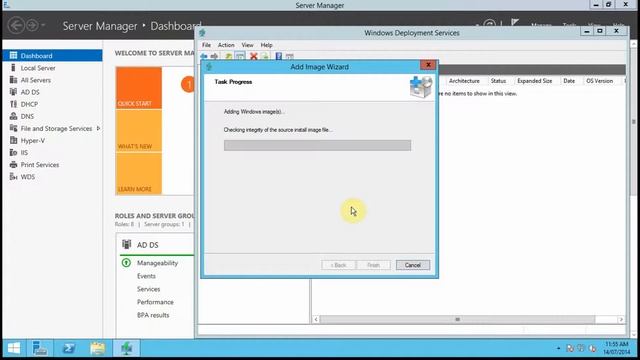
Task: Click the Add Image Wizard progress bar
Action: (x=317, y=145)
